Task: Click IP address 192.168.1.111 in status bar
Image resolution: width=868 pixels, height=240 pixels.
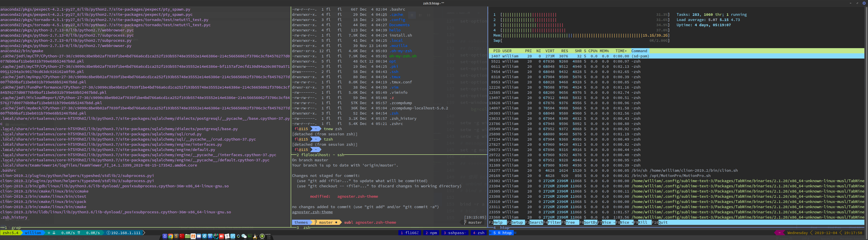Action: 126,233
